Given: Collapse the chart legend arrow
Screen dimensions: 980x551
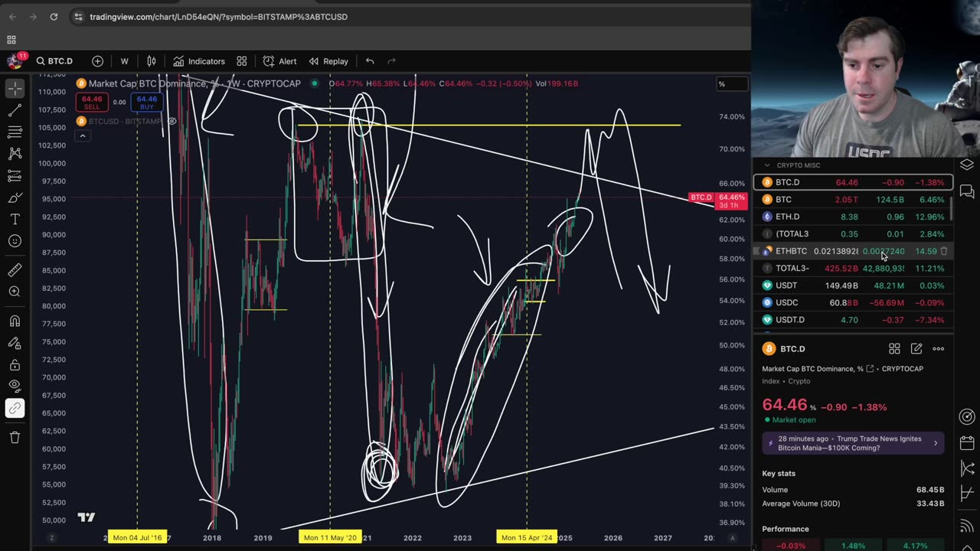Looking at the screenshot, I should coord(82,136).
